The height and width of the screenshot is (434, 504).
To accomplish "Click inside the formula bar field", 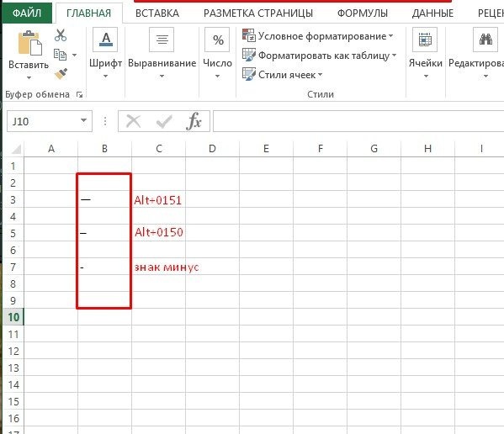I will pos(358,121).
